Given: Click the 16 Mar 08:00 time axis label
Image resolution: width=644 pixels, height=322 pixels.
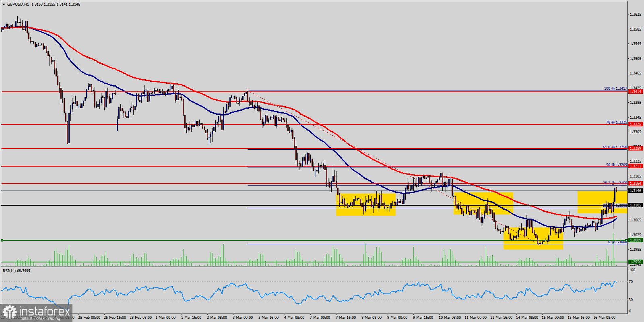Looking at the screenshot, I should pyautogui.click(x=604, y=318).
